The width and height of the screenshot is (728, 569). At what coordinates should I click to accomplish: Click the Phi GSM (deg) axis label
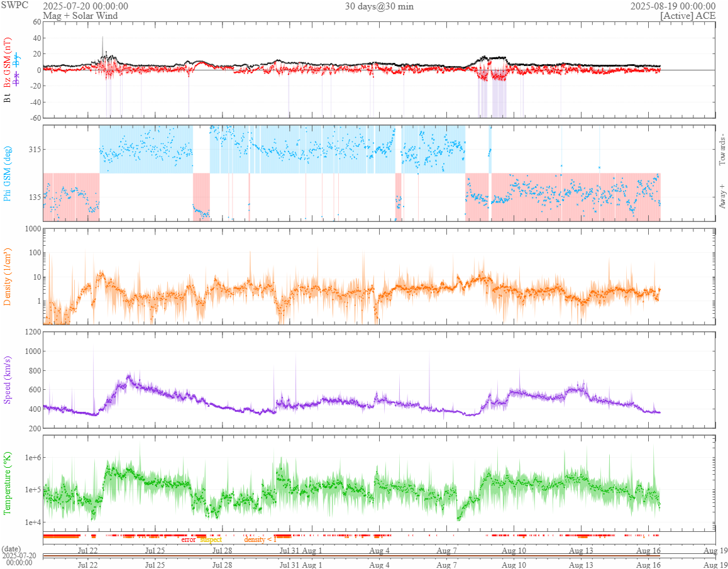7,174
